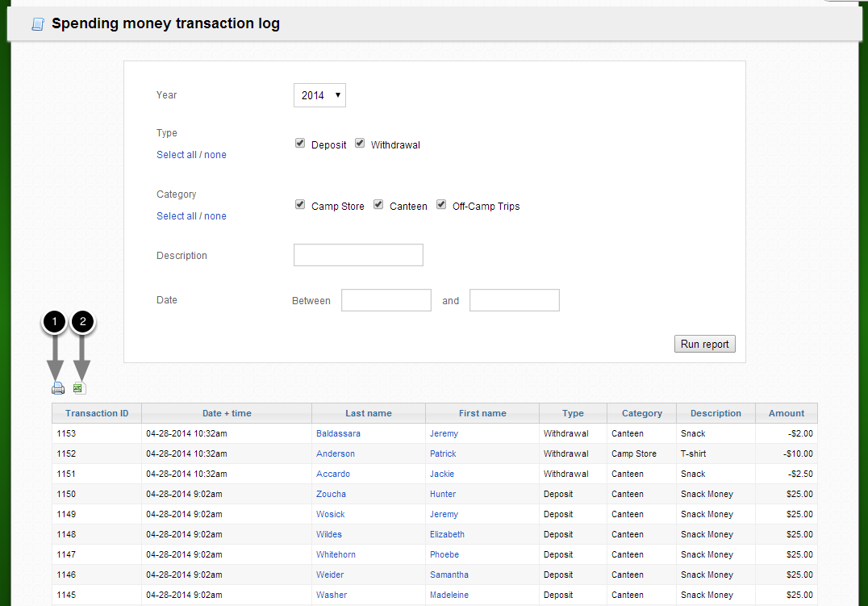Viewport: 868px width, 606px height.
Task: Export the transaction log to Excel
Action: [78, 387]
